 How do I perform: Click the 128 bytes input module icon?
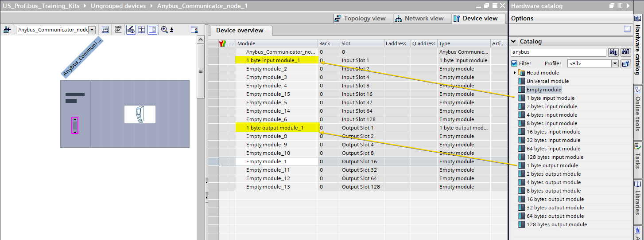coord(521,157)
